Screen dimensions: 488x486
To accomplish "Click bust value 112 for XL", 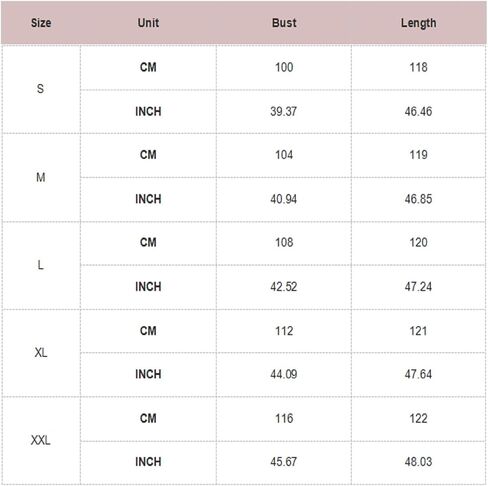I will tap(284, 331).
